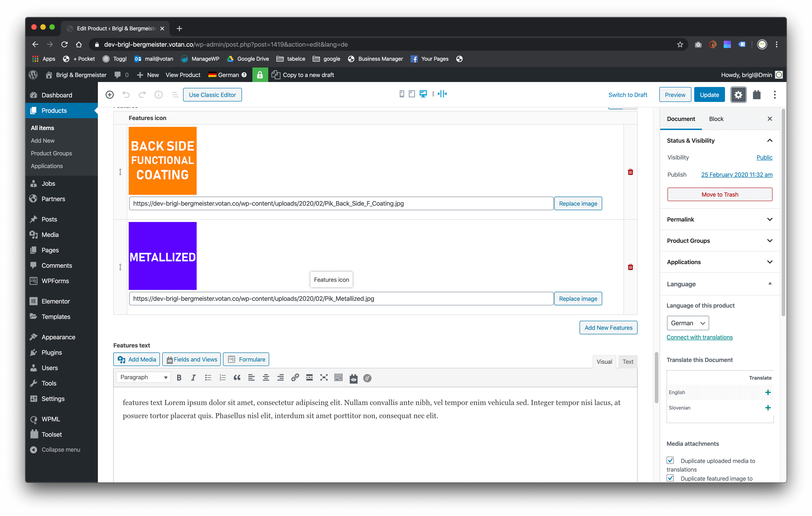Screen dimensions: 812x516
Task: Open the German language dropdown
Action: click(x=688, y=323)
